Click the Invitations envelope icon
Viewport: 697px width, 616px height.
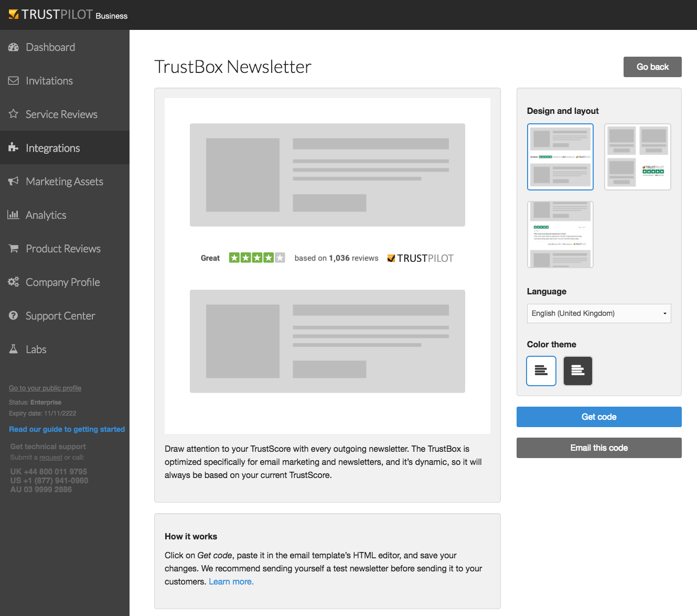point(14,81)
